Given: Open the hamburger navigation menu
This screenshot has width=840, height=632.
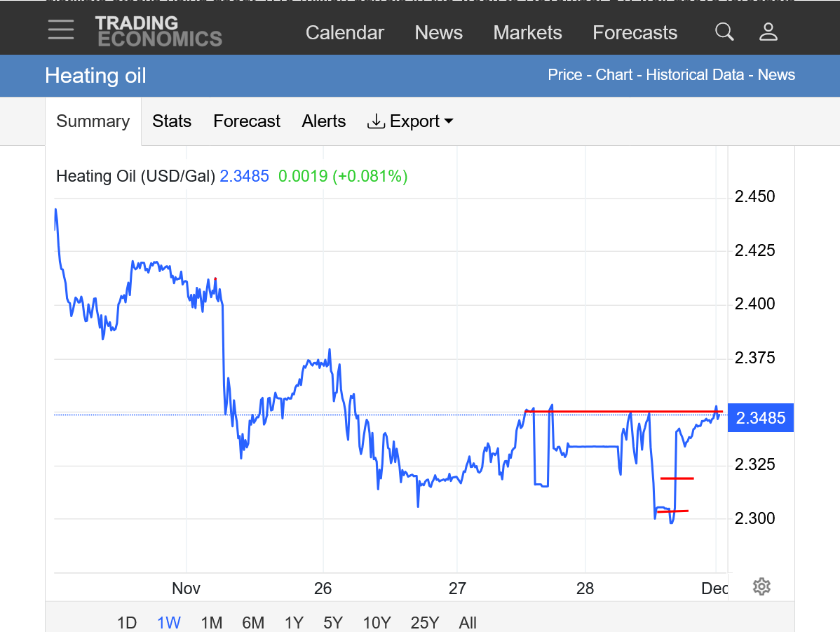Looking at the screenshot, I should tap(61, 29).
